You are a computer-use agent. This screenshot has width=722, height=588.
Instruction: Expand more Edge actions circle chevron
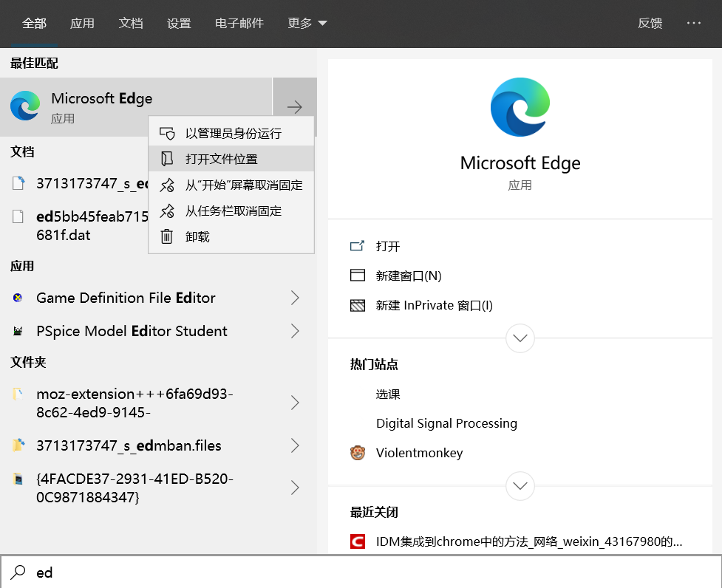[520, 338]
